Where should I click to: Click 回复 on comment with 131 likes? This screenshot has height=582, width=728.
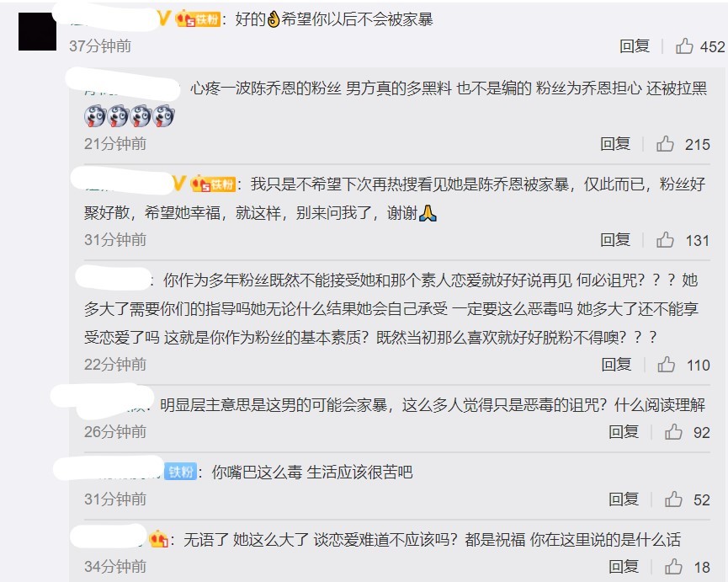615,240
